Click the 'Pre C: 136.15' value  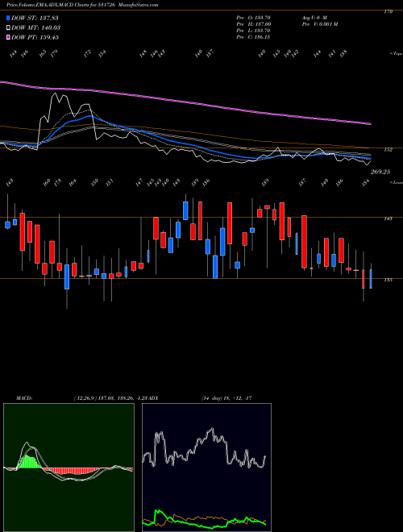253,37
